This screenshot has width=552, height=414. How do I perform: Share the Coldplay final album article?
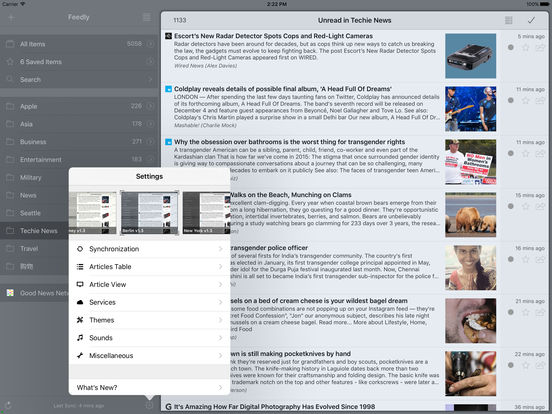[540, 100]
